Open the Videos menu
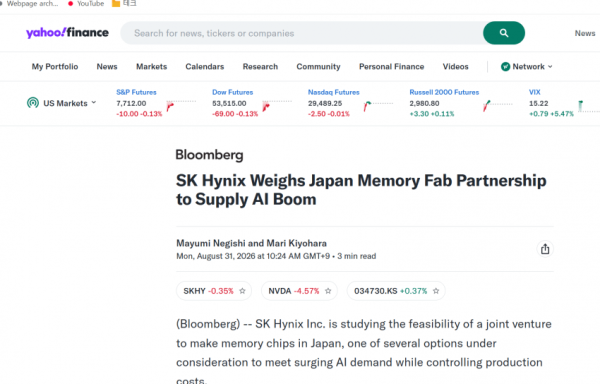 pos(455,67)
